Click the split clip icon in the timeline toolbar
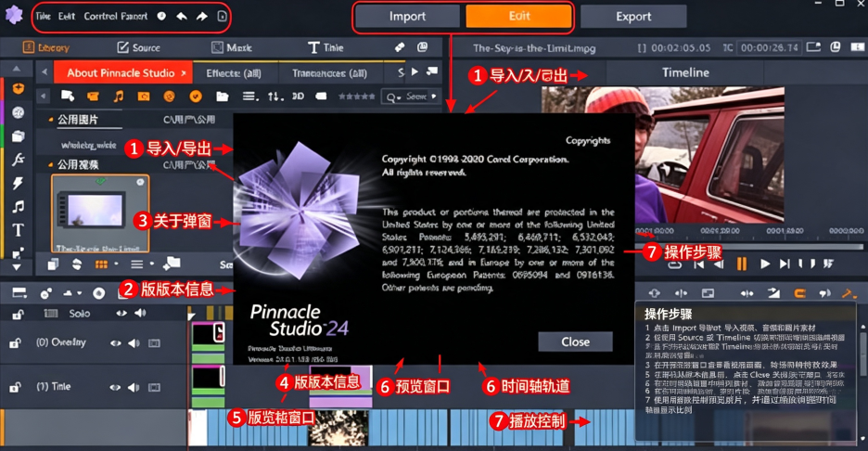This screenshot has height=451, width=868. click(681, 293)
